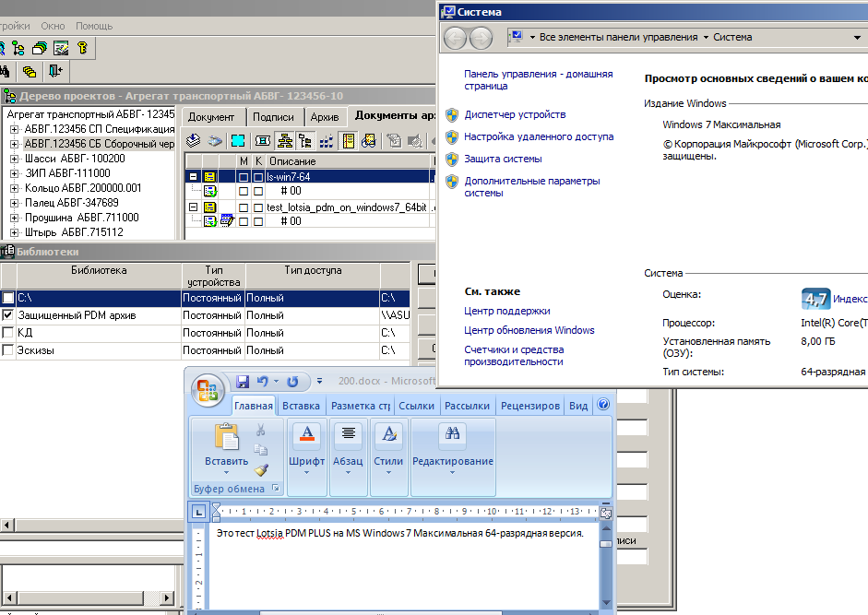The height and width of the screenshot is (615, 868).
Task: Open the Ссылки ribbon tab in Word
Action: coord(416,406)
